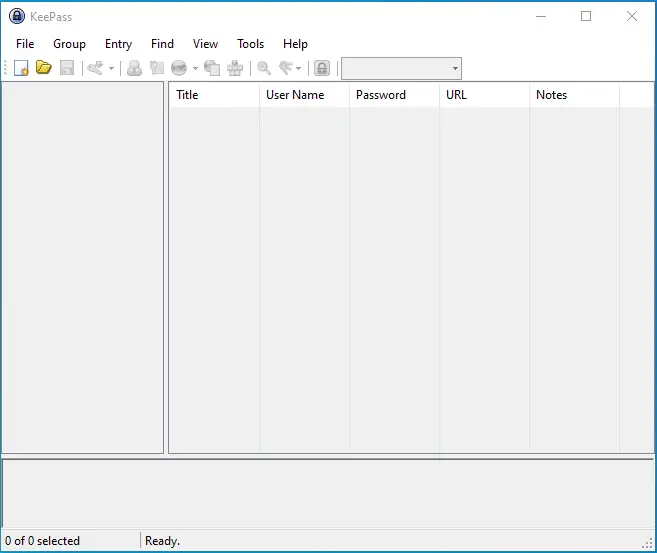Expand the Add Entry arrow
Viewport: 657px width, 553px height.
point(111,68)
